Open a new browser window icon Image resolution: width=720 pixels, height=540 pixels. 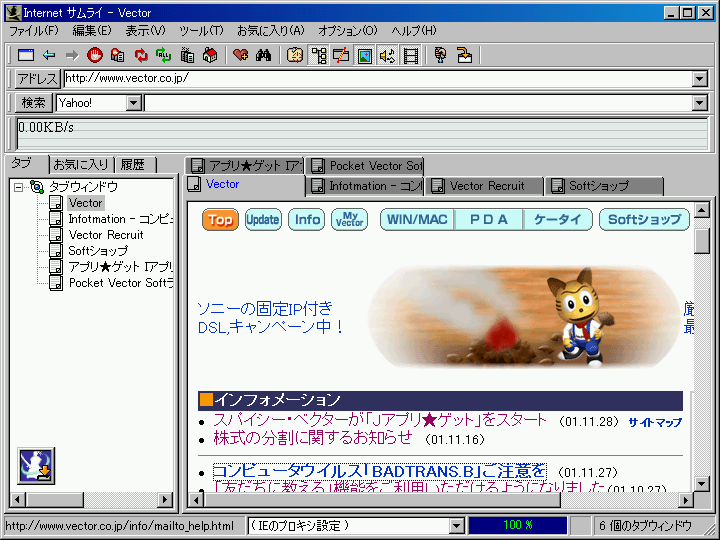coord(26,56)
